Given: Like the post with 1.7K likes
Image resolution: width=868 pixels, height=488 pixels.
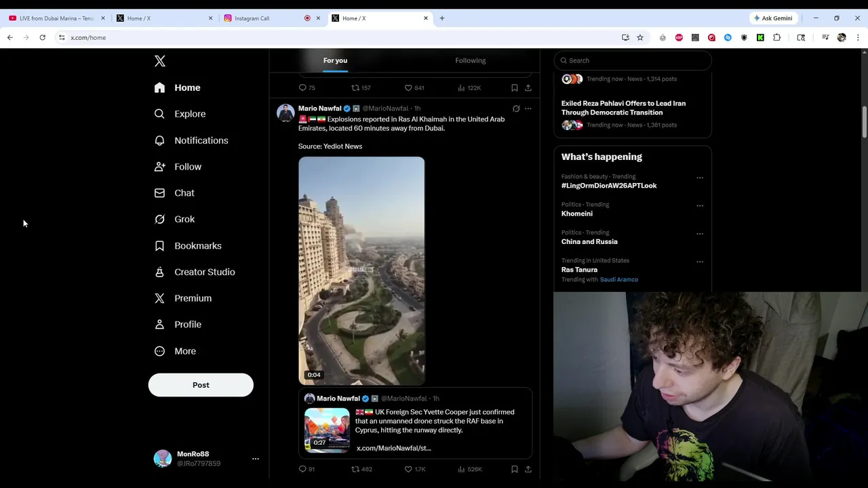Looking at the screenshot, I should (x=415, y=469).
